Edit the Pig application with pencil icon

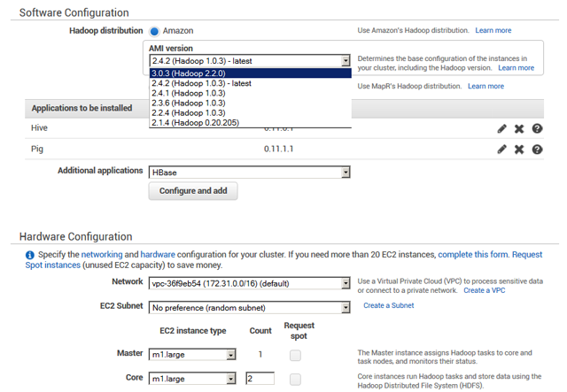[501, 150]
